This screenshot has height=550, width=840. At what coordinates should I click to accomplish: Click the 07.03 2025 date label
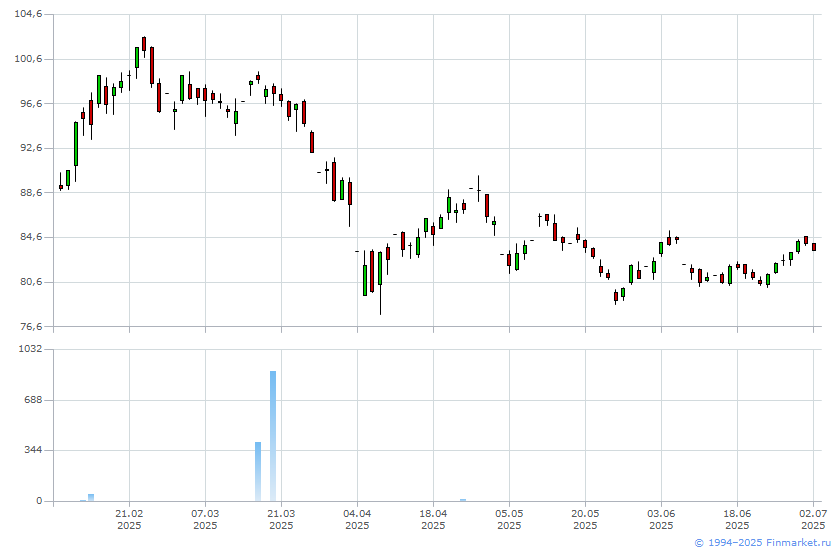pyautogui.click(x=205, y=519)
